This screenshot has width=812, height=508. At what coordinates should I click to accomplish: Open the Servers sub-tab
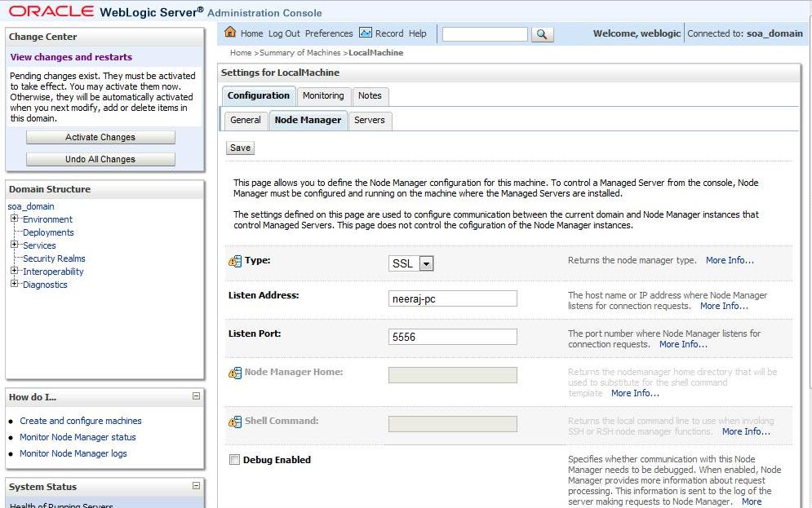[369, 120]
